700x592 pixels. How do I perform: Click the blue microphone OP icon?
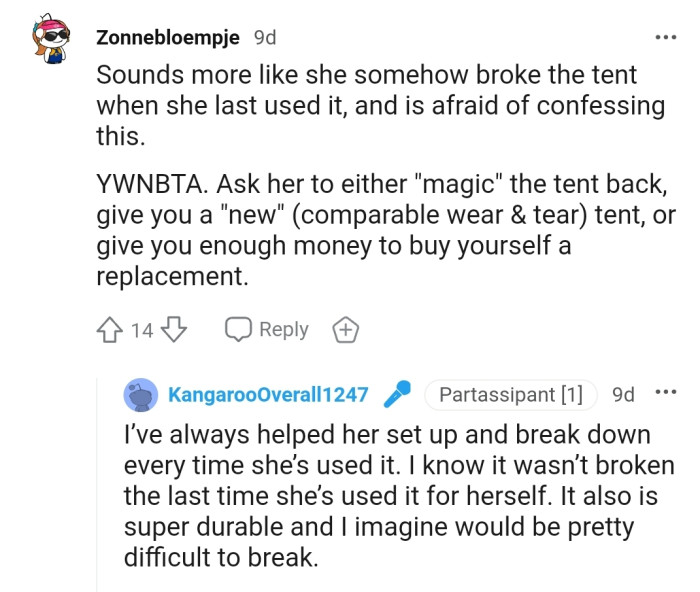pyautogui.click(x=399, y=394)
